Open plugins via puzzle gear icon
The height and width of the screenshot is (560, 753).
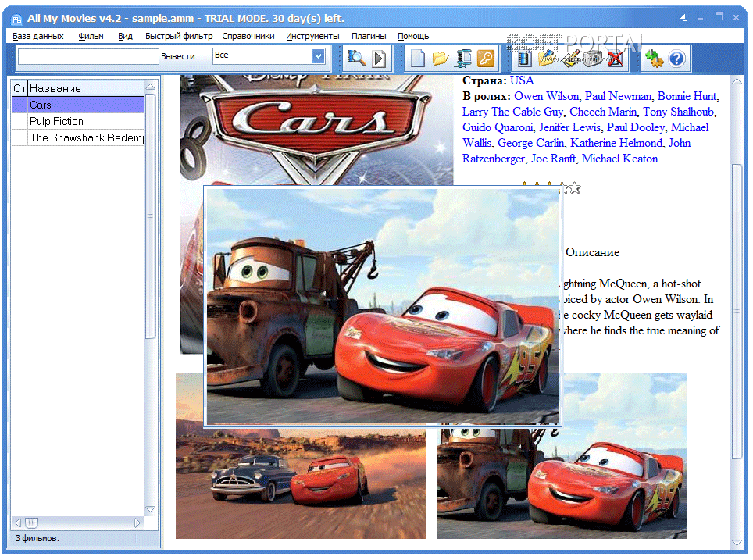654,59
